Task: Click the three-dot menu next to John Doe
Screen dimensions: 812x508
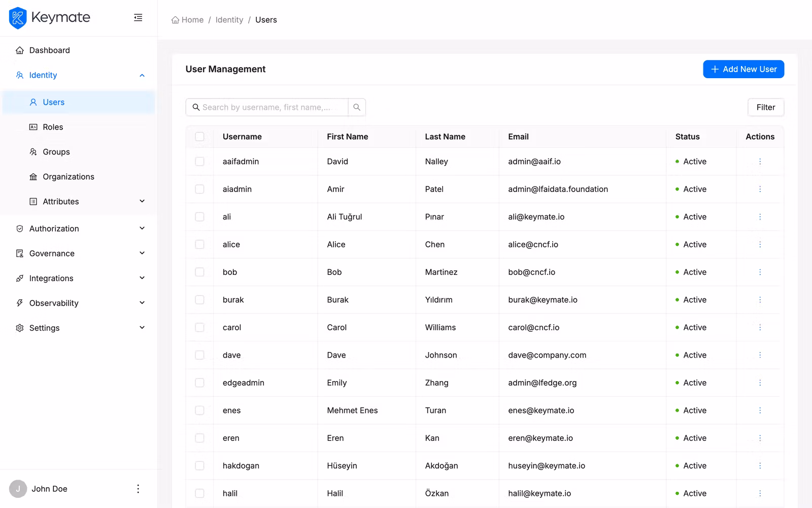Action: [138, 488]
